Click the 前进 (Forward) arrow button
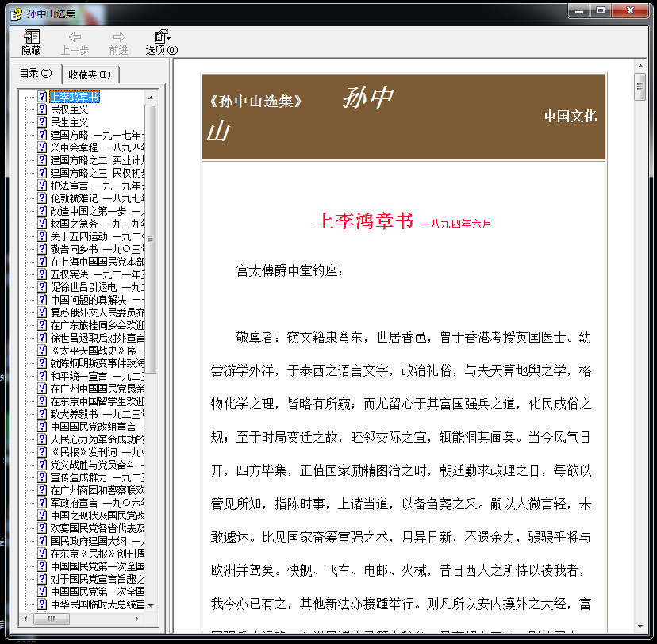The image size is (657, 644). click(118, 43)
